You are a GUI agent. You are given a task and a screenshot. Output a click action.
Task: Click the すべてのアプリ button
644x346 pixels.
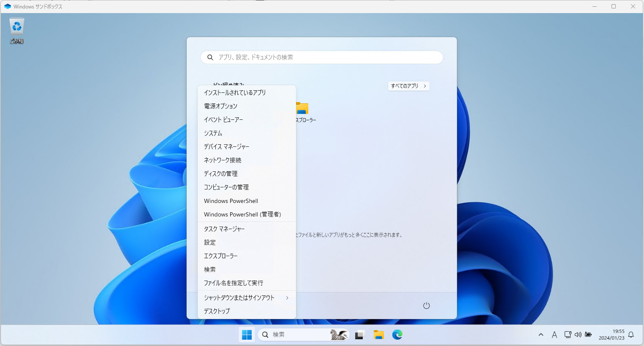click(x=408, y=86)
